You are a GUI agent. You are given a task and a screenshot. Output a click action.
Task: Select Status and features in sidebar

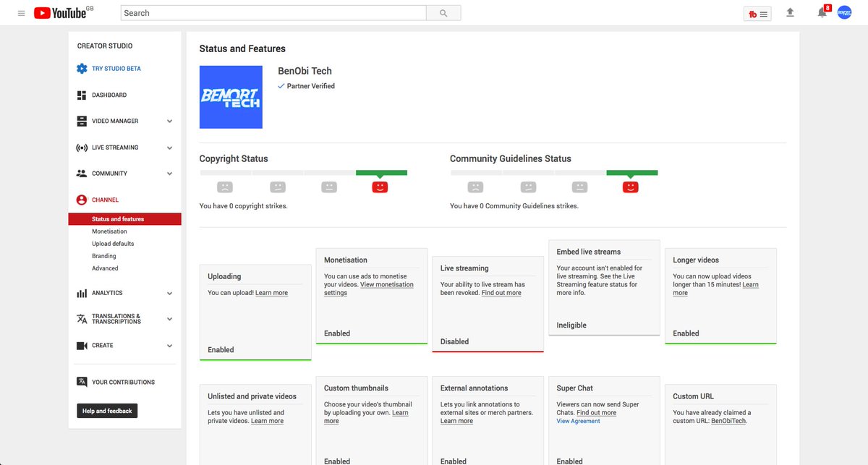click(x=124, y=219)
